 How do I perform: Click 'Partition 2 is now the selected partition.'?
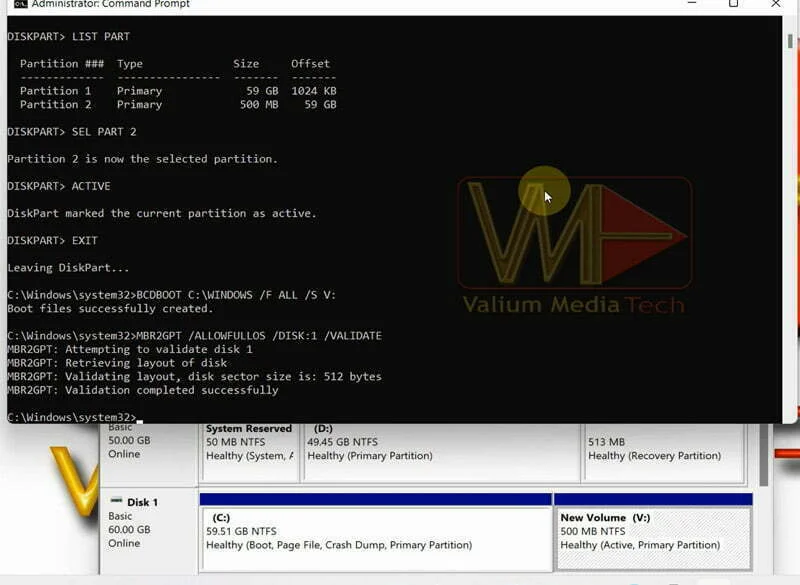point(142,159)
